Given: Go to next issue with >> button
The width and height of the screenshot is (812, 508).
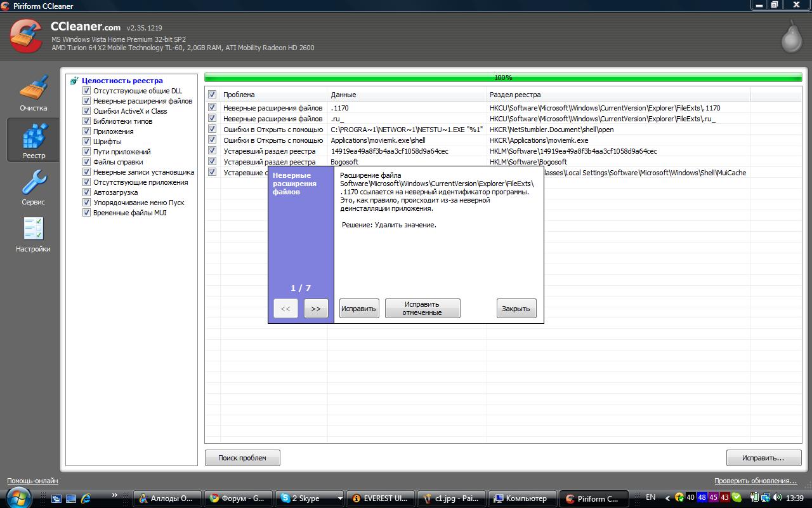Looking at the screenshot, I should pos(316,309).
